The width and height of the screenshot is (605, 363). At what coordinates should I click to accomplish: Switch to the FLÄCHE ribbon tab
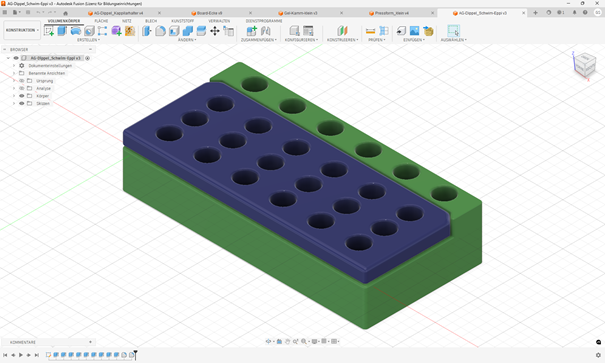(101, 21)
